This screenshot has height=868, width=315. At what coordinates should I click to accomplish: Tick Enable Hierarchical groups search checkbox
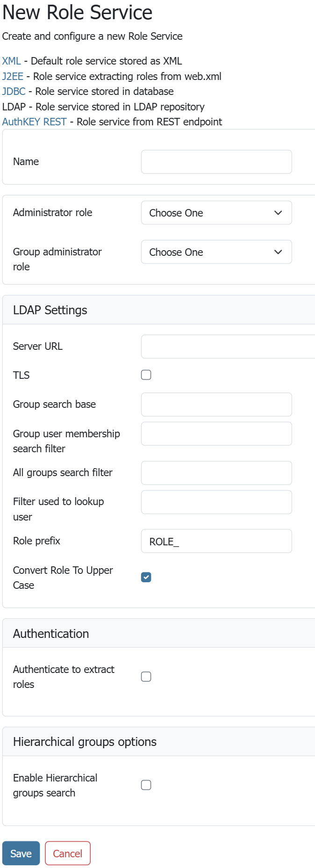coord(146,785)
